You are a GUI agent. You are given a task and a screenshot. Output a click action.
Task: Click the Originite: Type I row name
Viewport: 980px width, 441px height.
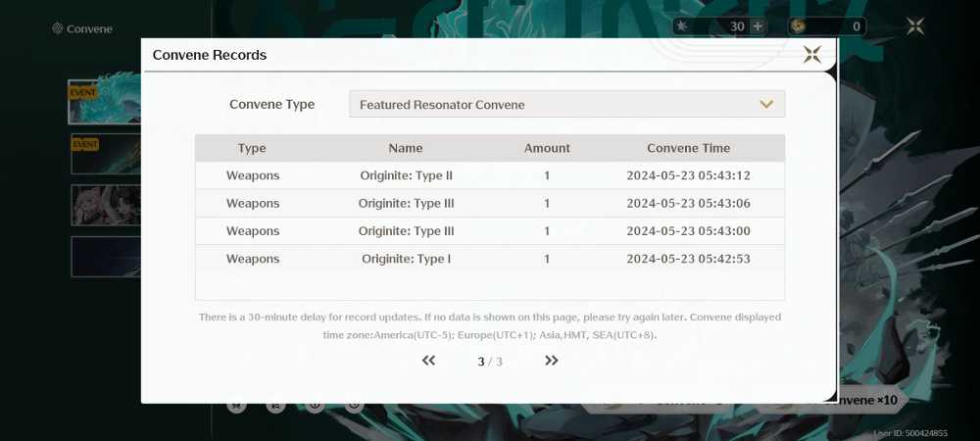click(407, 259)
